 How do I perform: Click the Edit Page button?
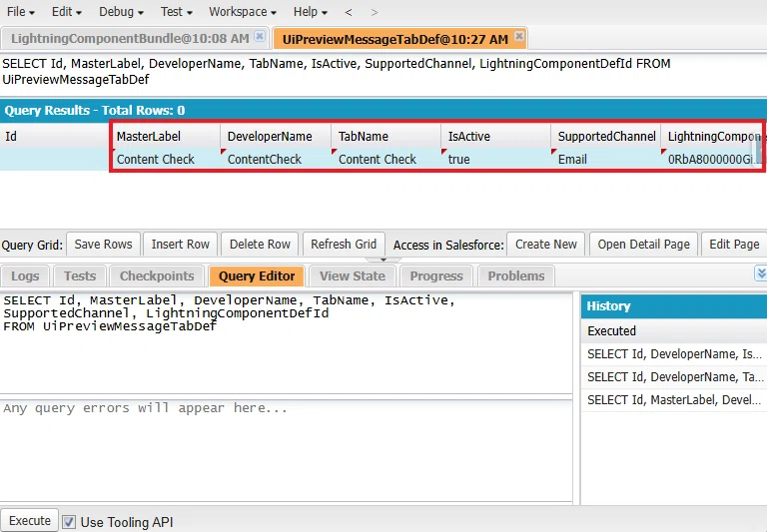coord(734,244)
